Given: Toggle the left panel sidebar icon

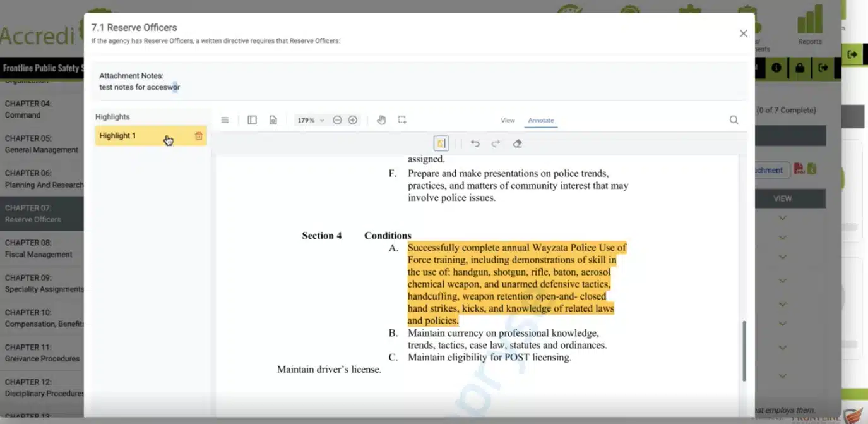Looking at the screenshot, I should (x=252, y=120).
